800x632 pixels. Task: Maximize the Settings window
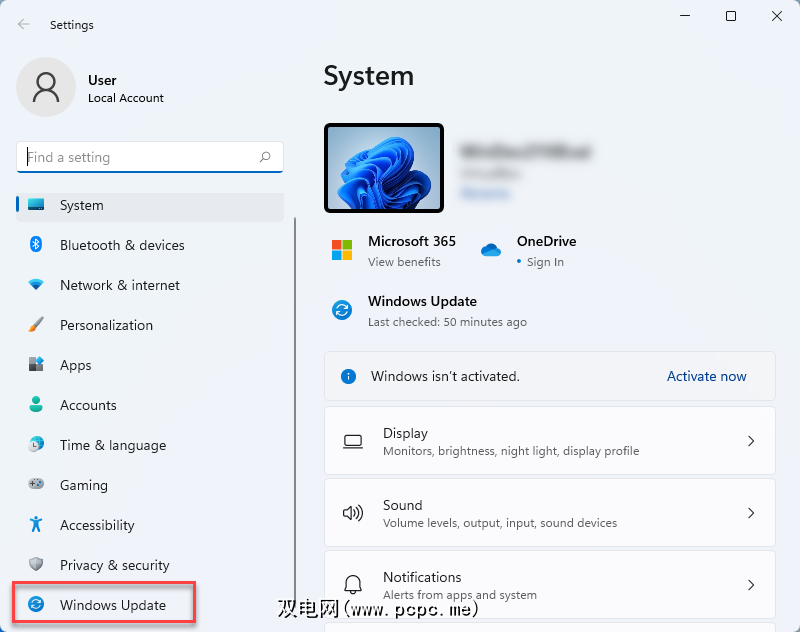click(731, 16)
